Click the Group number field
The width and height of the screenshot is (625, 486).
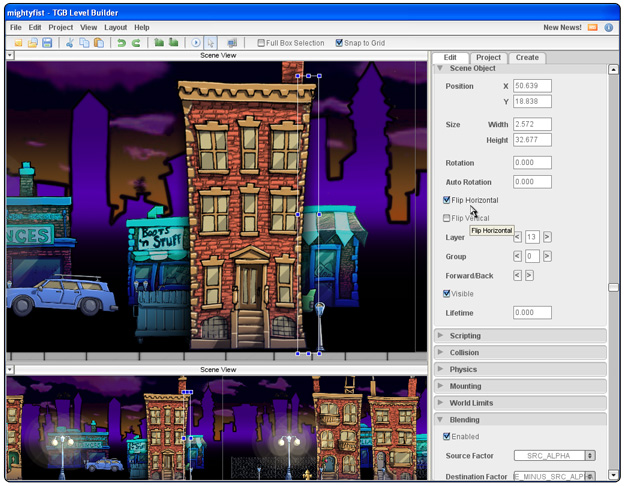(x=532, y=256)
